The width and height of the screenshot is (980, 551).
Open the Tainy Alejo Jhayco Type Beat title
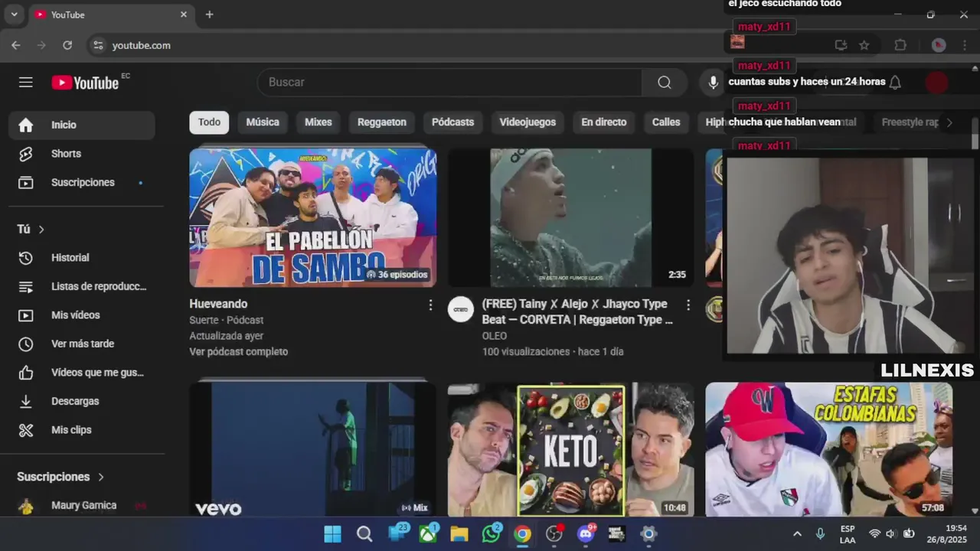577,311
